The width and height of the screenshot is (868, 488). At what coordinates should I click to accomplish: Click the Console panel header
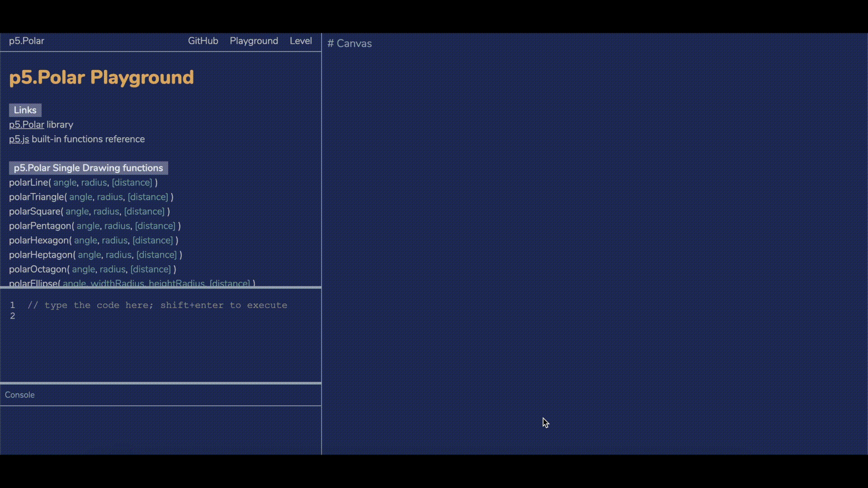[20, 395]
